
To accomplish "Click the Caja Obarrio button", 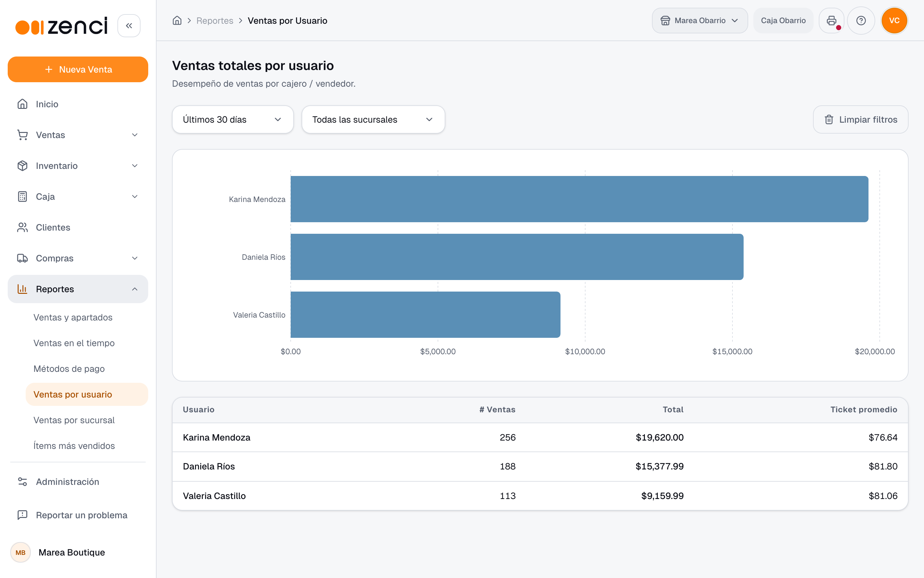I will 783,21.
